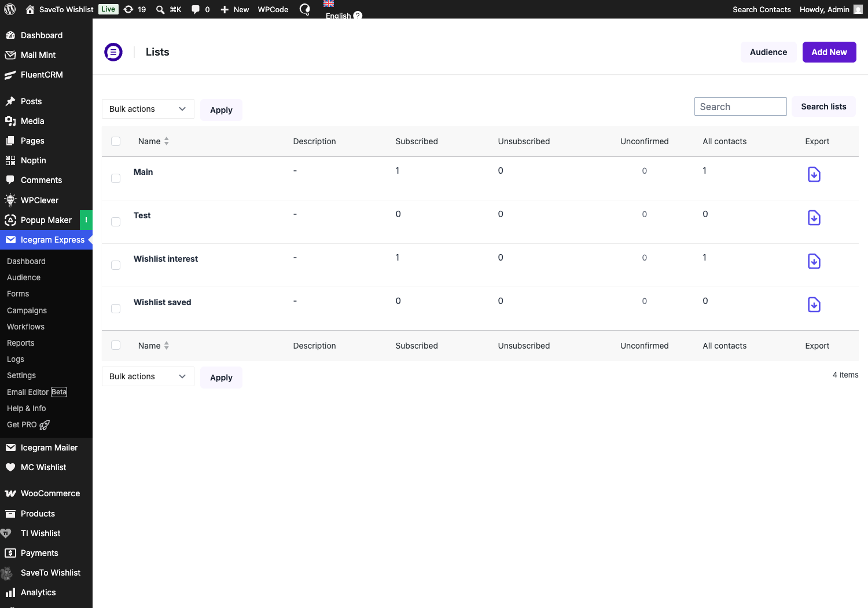Click the plus New icon

[x=225, y=9]
